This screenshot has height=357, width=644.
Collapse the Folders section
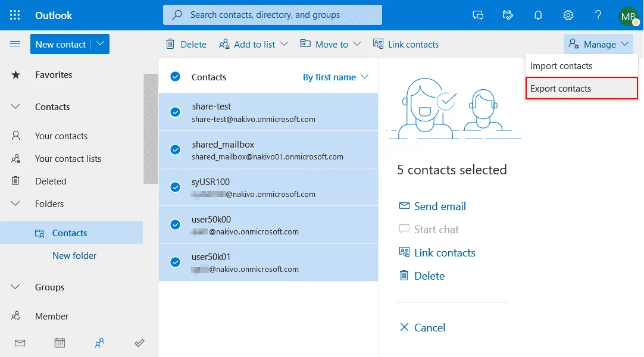[15, 204]
